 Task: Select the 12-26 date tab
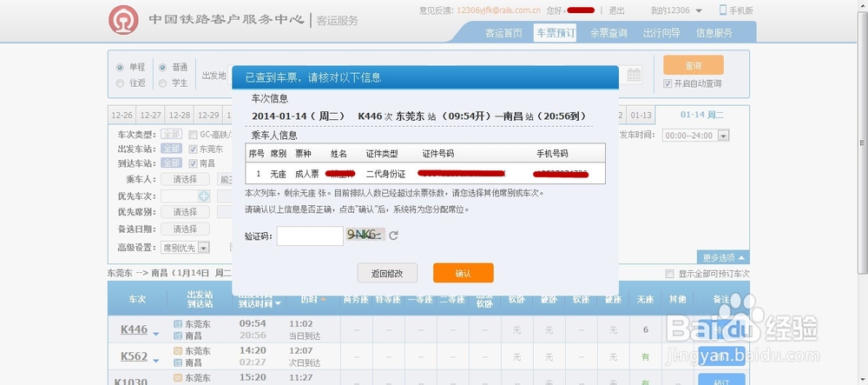coord(122,116)
